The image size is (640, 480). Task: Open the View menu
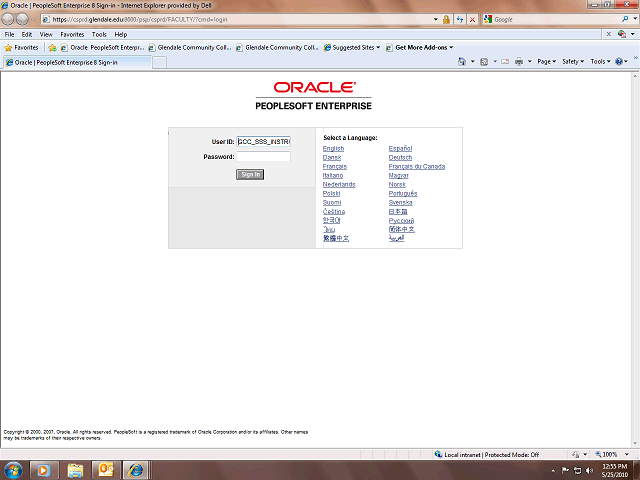(46, 34)
